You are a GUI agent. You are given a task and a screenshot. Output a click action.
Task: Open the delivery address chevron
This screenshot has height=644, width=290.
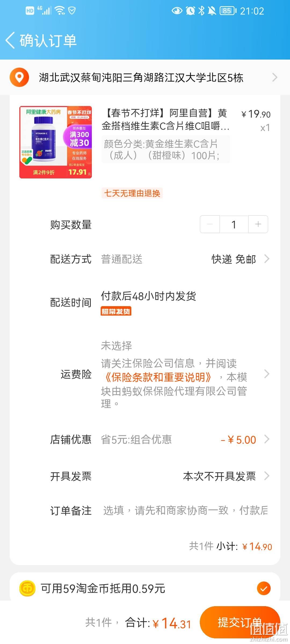pos(275,77)
